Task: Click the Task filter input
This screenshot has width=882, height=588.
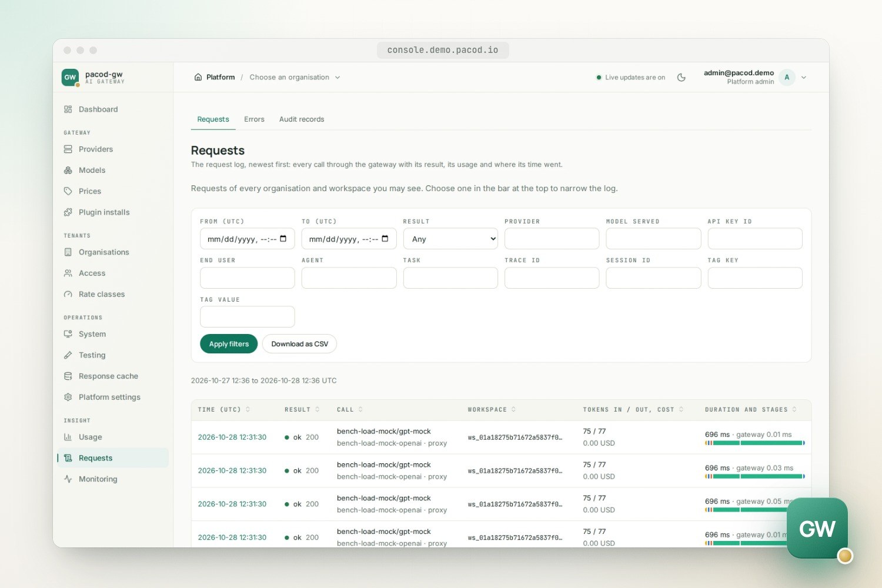Action: tap(450, 278)
